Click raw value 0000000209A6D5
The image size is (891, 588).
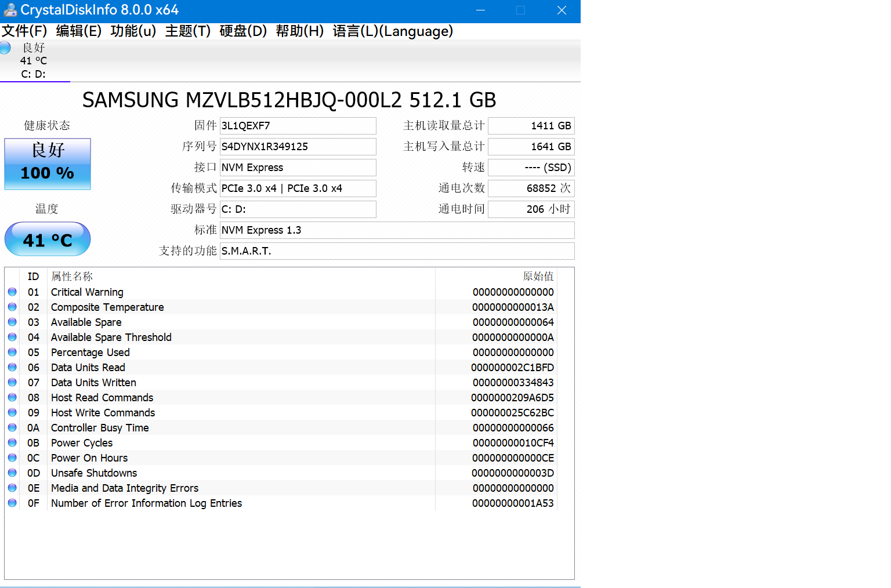click(513, 398)
